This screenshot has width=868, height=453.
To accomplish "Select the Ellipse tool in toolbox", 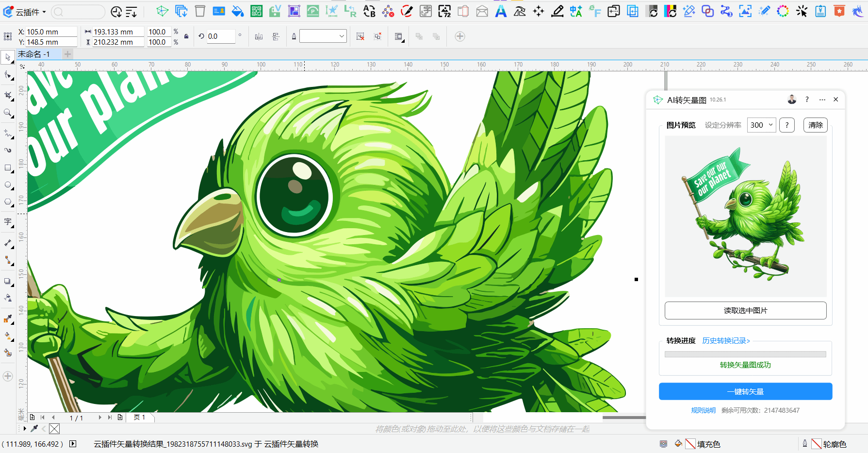I will (x=8, y=185).
